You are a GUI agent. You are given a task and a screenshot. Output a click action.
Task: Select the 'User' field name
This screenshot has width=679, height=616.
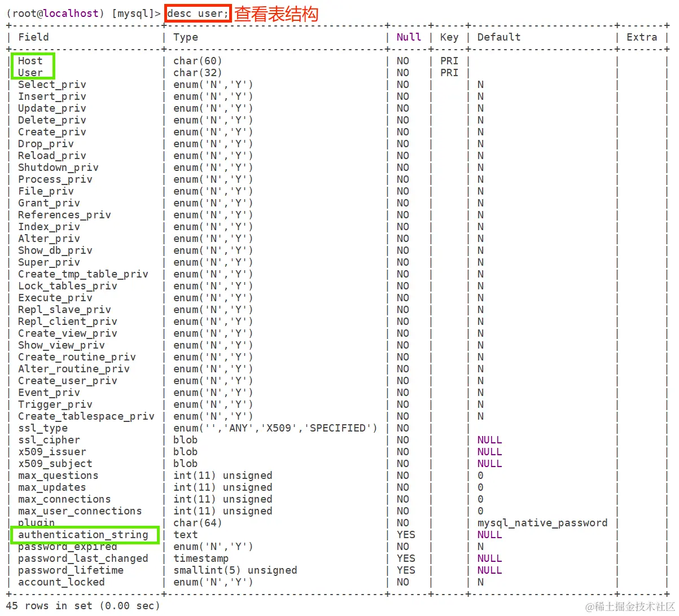tap(30, 73)
